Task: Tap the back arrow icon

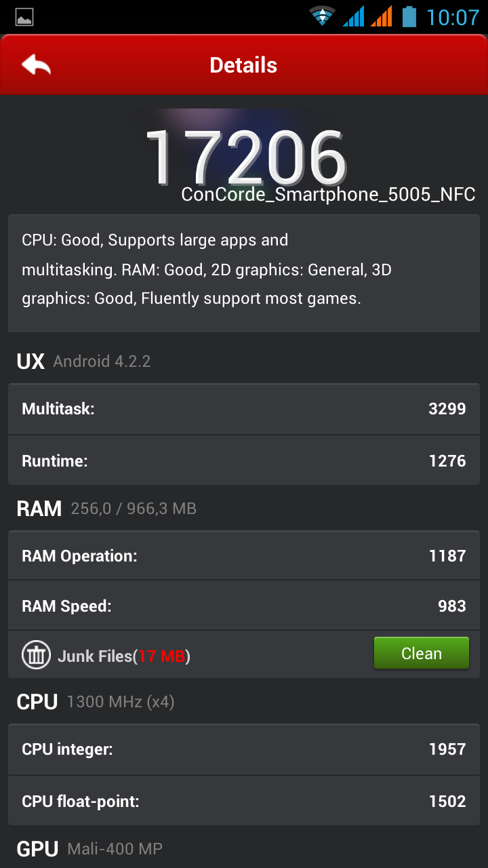Action: coord(37,65)
